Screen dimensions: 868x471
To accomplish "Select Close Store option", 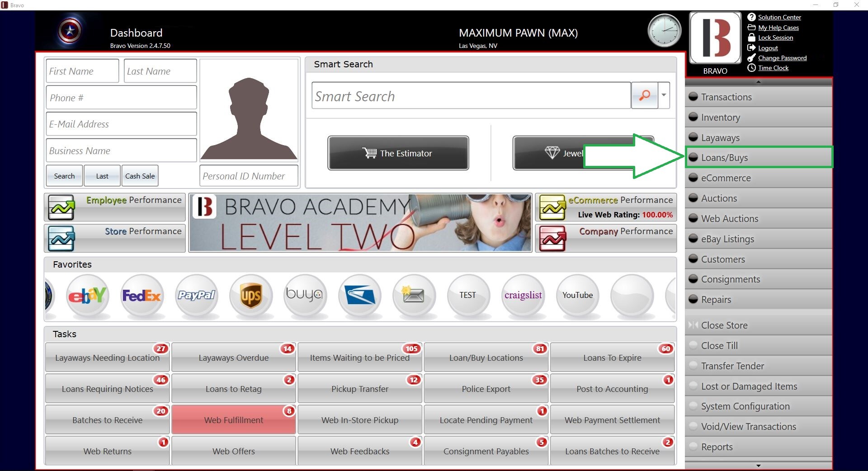I will [759, 325].
